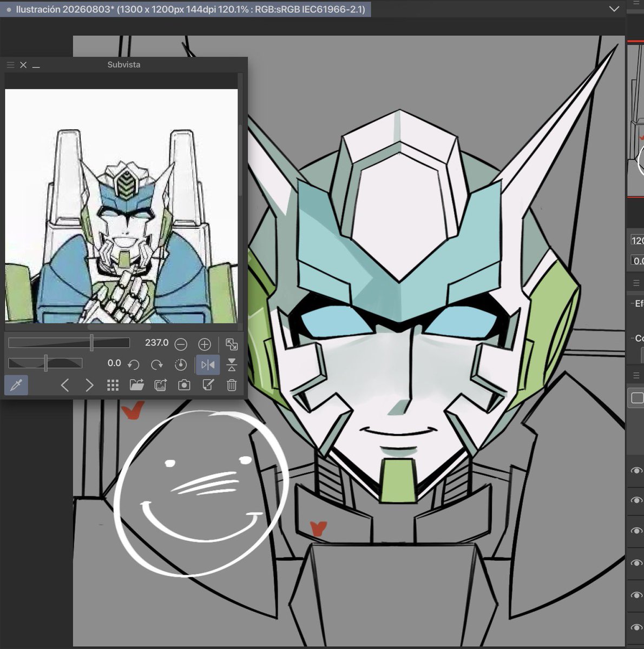Toggle the topmost layer eye icon
Screen dimensions: 644x649
click(636, 471)
